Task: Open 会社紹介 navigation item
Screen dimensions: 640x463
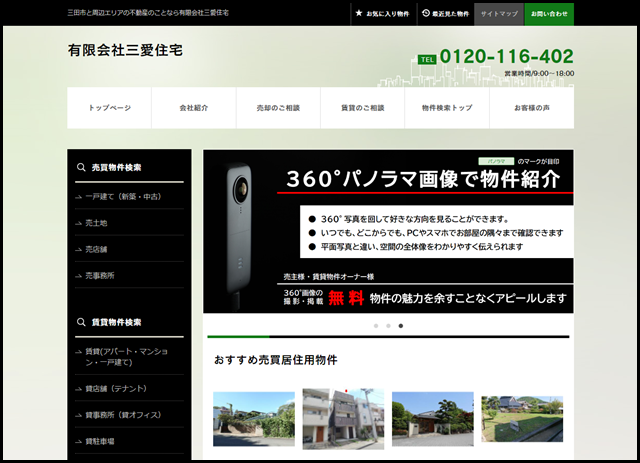Action: 194,108
